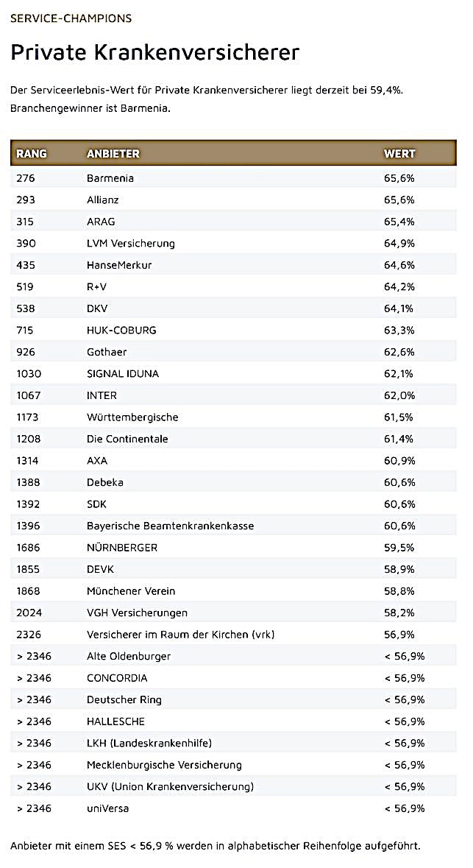Click the ANBIETER column header
Viewport: 473px width, 868px height.
pyautogui.click(x=113, y=154)
